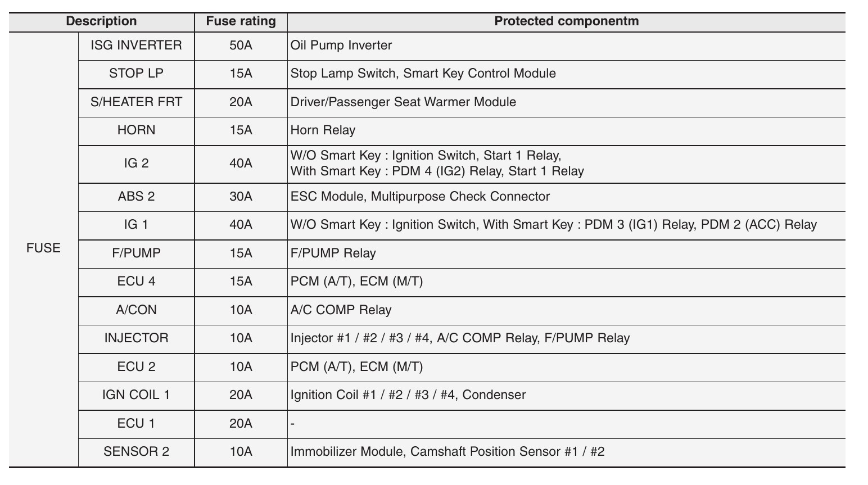Select the IGN COIL 1 cell

137,395
